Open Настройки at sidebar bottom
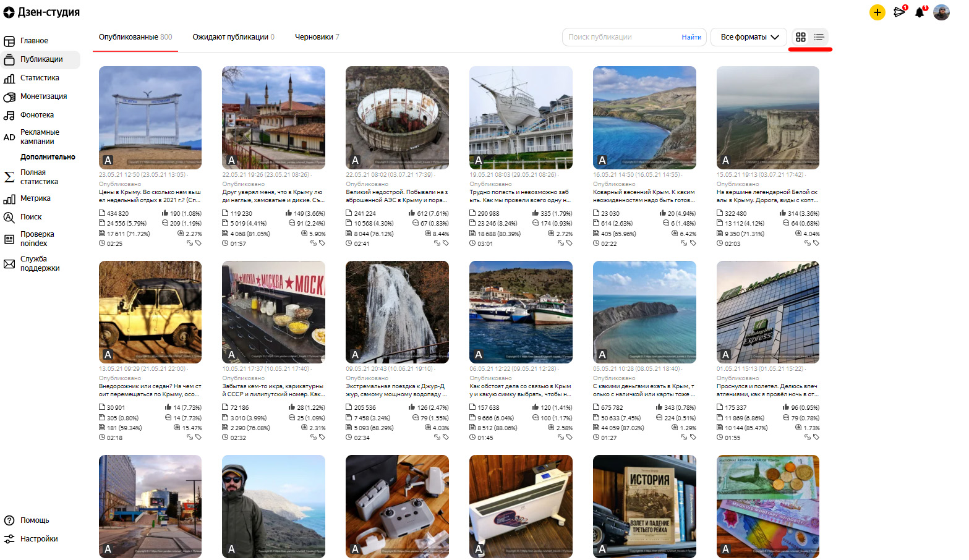The height and width of the screenshot is (560, 969). (39, 539)
